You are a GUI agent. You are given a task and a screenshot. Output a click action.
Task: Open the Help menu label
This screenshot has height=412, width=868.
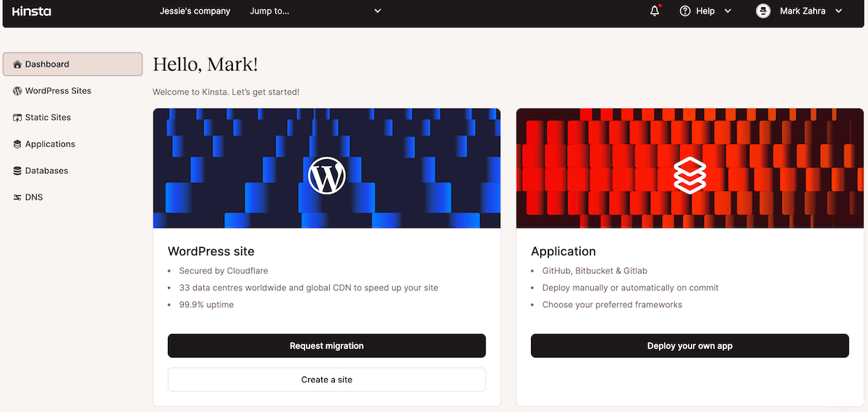coord(705,11)
